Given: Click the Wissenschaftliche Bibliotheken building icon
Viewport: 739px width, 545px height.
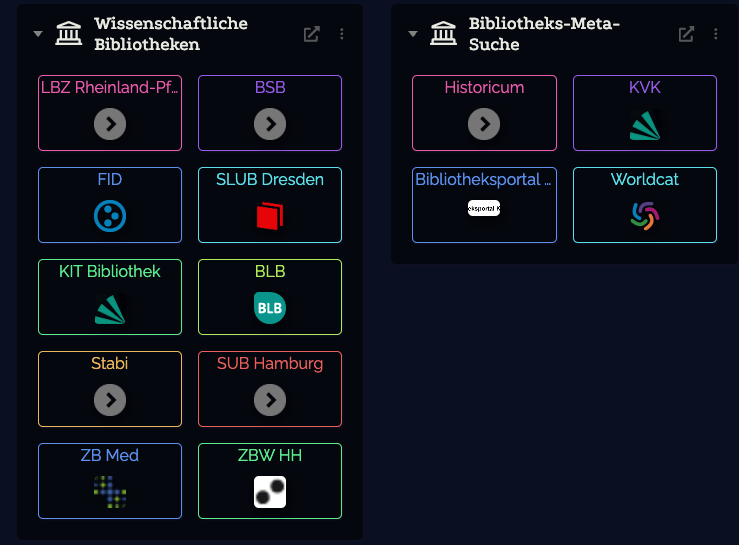Looking at the screenshot, I should [x=69, y=33].
